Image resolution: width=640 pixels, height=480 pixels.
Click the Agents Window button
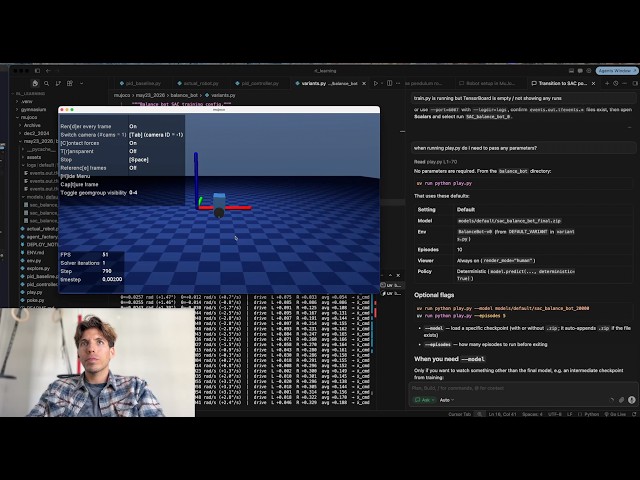[x=617, y=71]
